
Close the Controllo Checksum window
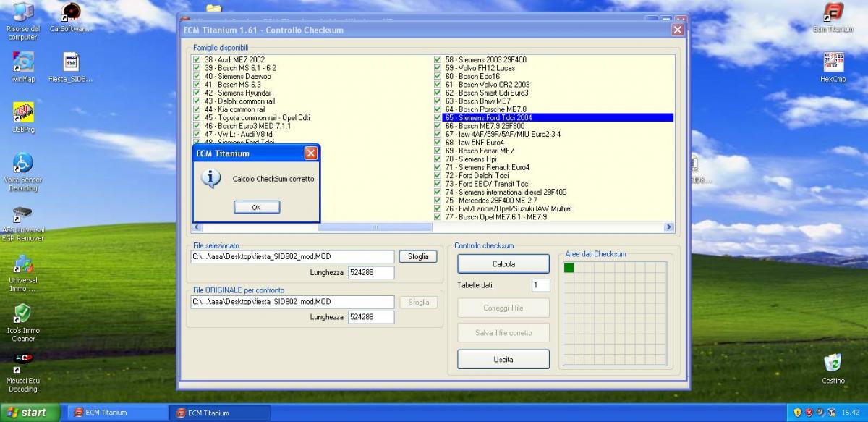point(677,30)
